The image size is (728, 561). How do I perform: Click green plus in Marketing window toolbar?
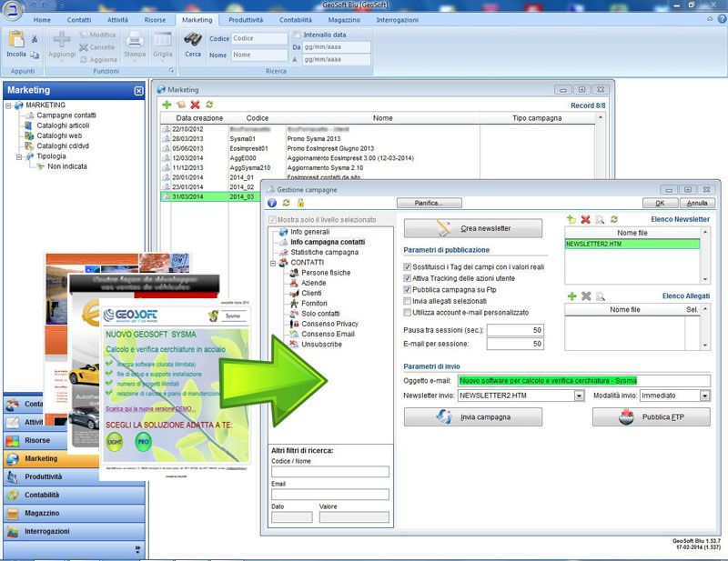click(167, 105)
